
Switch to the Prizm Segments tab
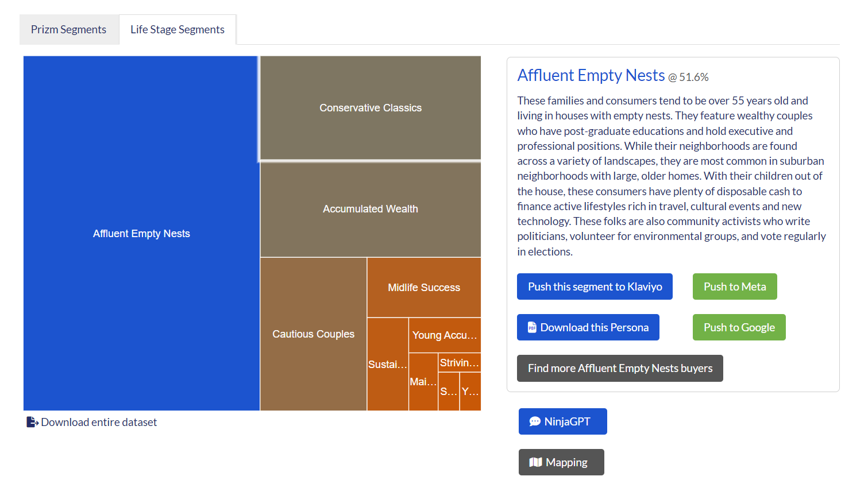tap(68, 29)
